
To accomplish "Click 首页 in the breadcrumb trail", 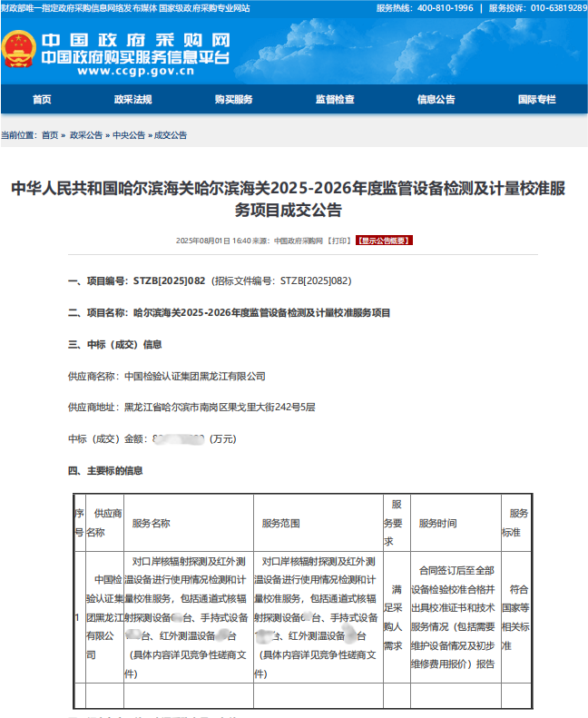I will [x=50, y=135].
